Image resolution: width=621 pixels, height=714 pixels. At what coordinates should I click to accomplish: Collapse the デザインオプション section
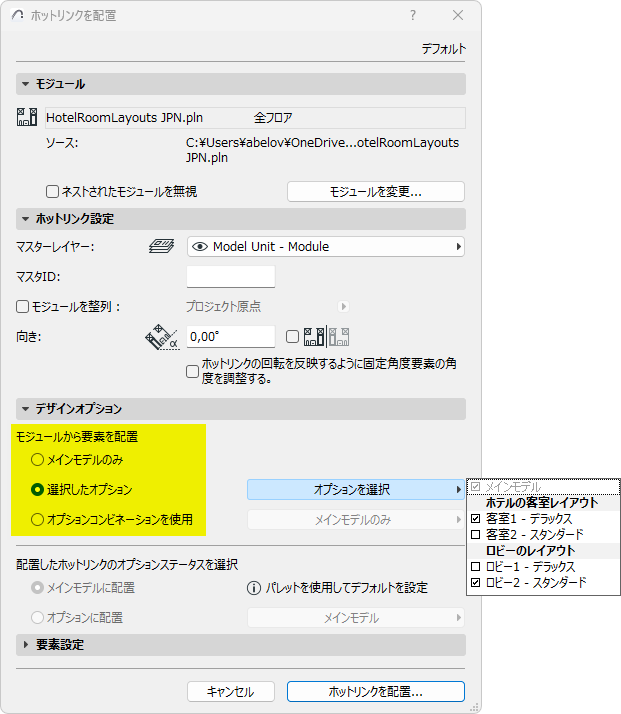[25, 409]
